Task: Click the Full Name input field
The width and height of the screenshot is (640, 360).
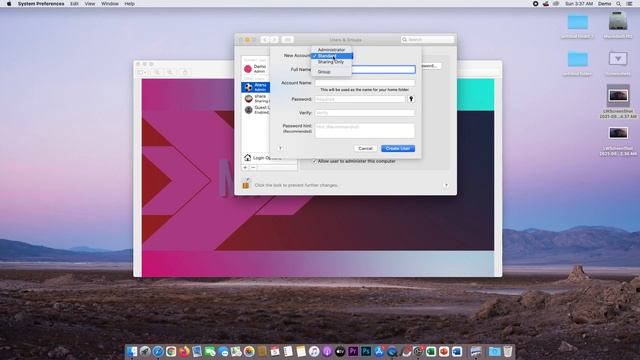Action: tap(365, 69)
